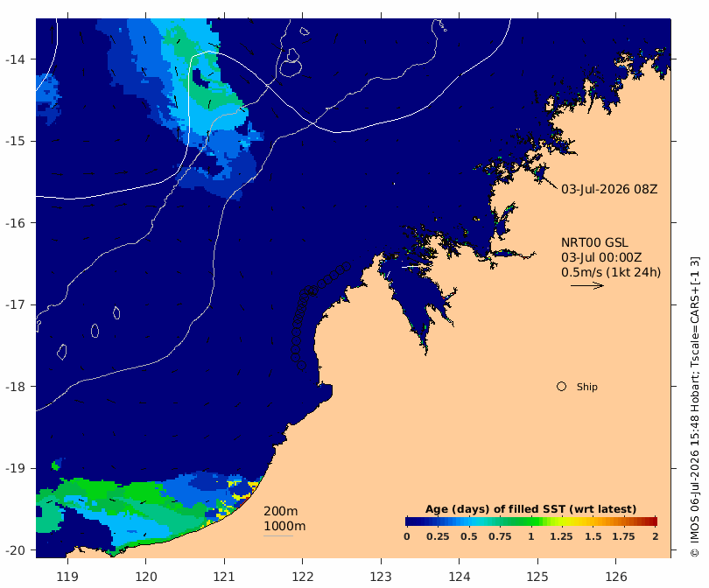Click the NRT00 GSL label text
The height and width of the screenshot is (588, 709).
(594, 242)
